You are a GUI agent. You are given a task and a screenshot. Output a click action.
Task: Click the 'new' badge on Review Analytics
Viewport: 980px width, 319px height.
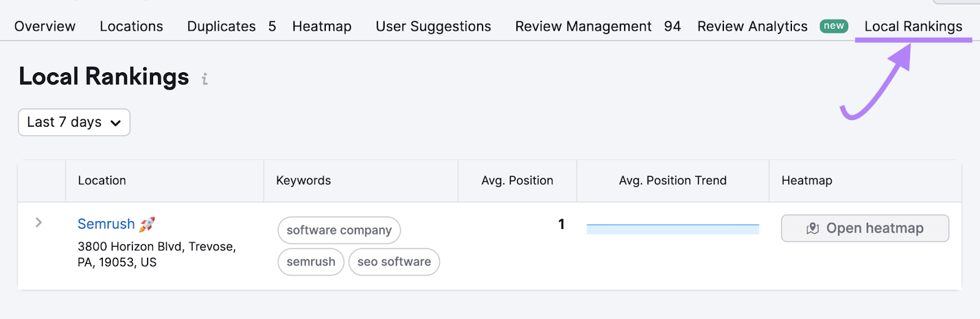[834, 26]
